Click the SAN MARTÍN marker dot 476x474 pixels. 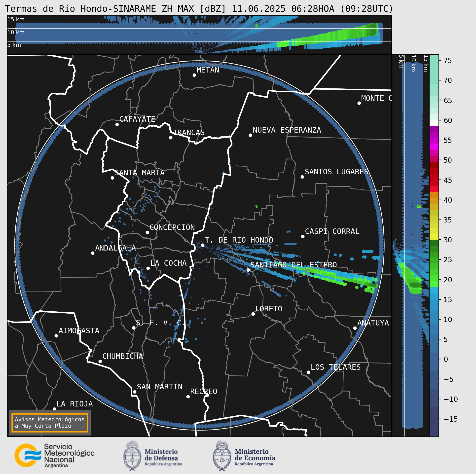[135, 392]
